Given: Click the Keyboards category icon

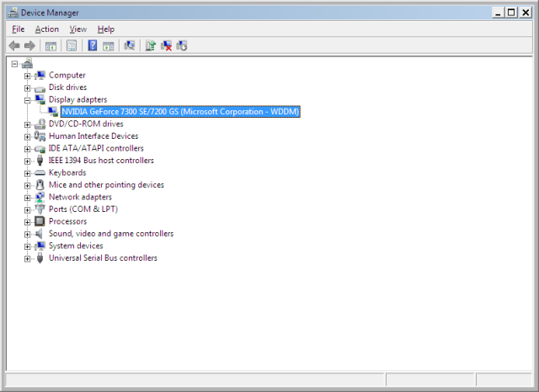Looking at the screenshot, I should click(x=40, y=172).
